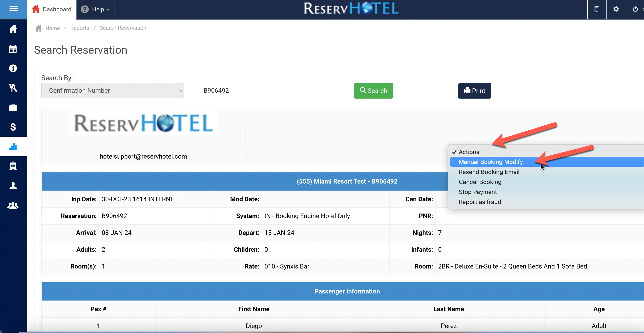Open the calendar icon in sidebar
The height and width of the screenshot is (333, 644).
point(13,49)
